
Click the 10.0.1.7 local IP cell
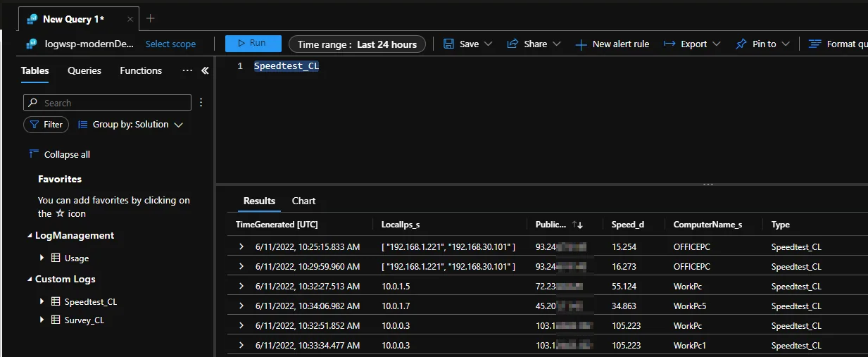(396, 306)
